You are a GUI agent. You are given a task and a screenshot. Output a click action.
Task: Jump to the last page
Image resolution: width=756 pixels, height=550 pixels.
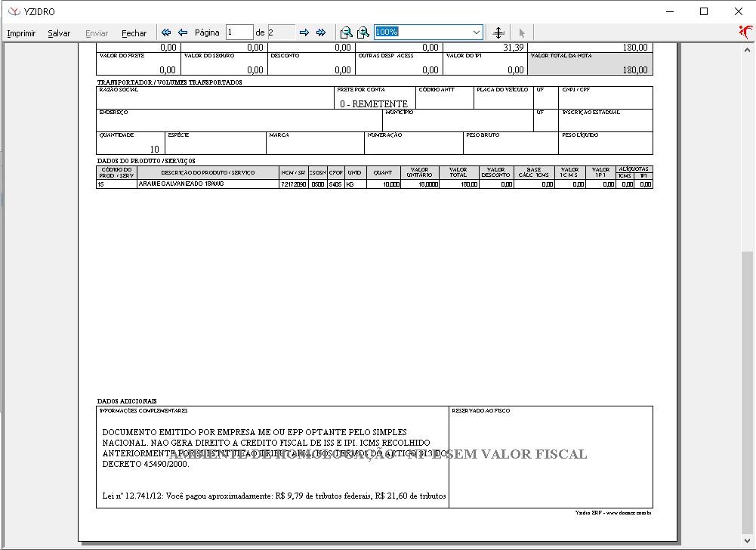click(321, 32)
